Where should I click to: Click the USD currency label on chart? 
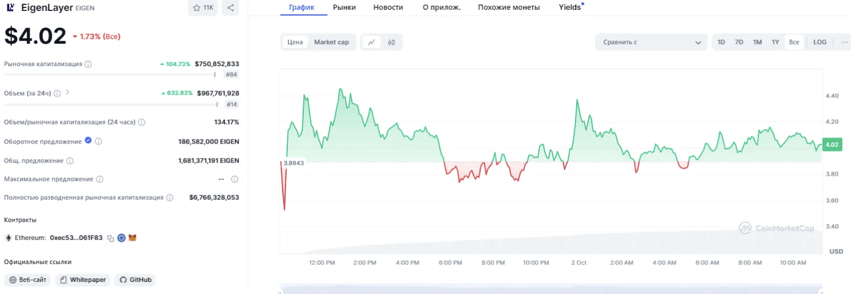click(836, 252)
